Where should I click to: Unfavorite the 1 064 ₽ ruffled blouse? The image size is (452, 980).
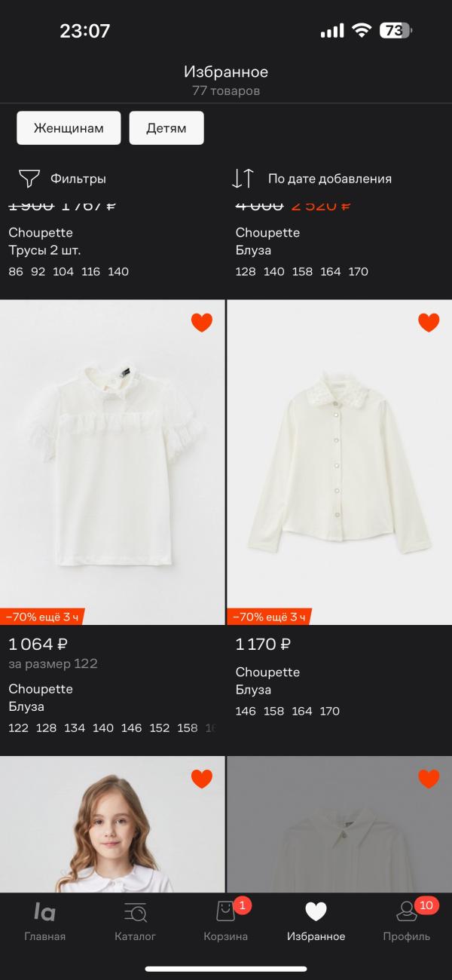(x=202, y=323)
